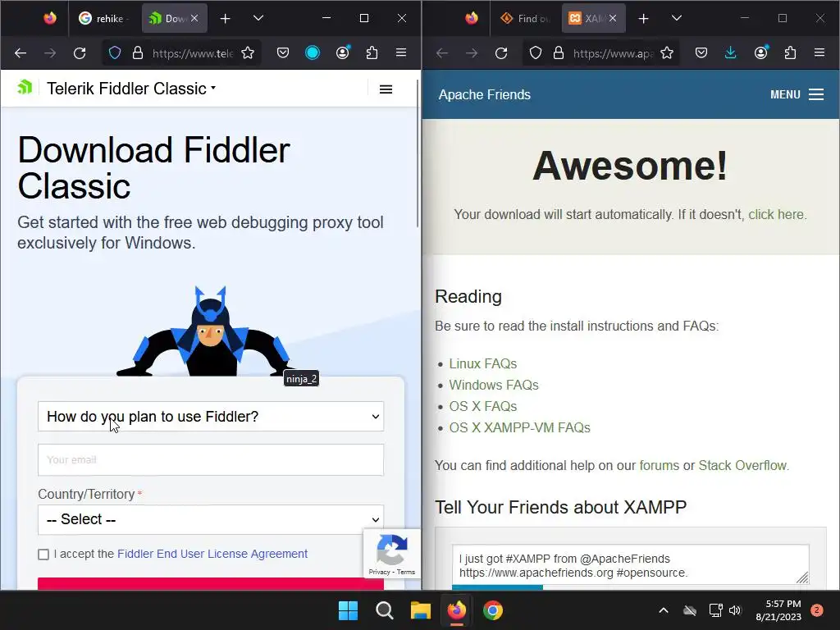List all tabs in left Firefox window
This screenshot has height=630, width=840.
(x=258, y=19)
